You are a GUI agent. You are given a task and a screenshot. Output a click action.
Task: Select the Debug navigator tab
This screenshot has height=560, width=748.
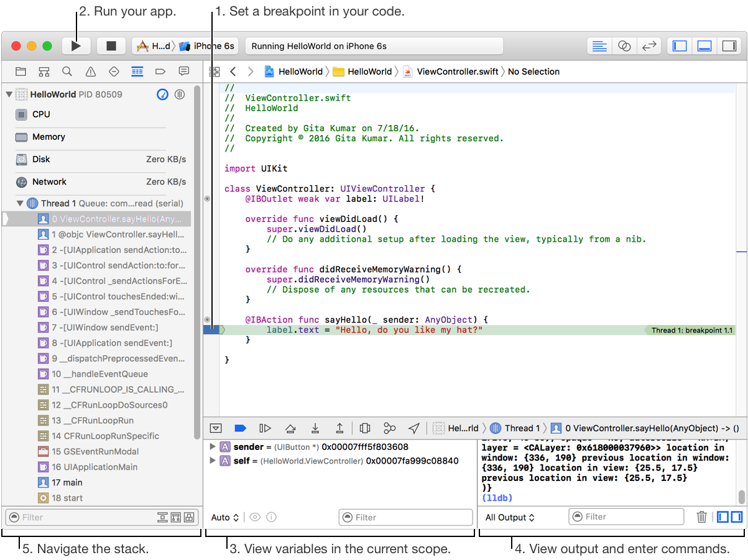tap(137, 71)
